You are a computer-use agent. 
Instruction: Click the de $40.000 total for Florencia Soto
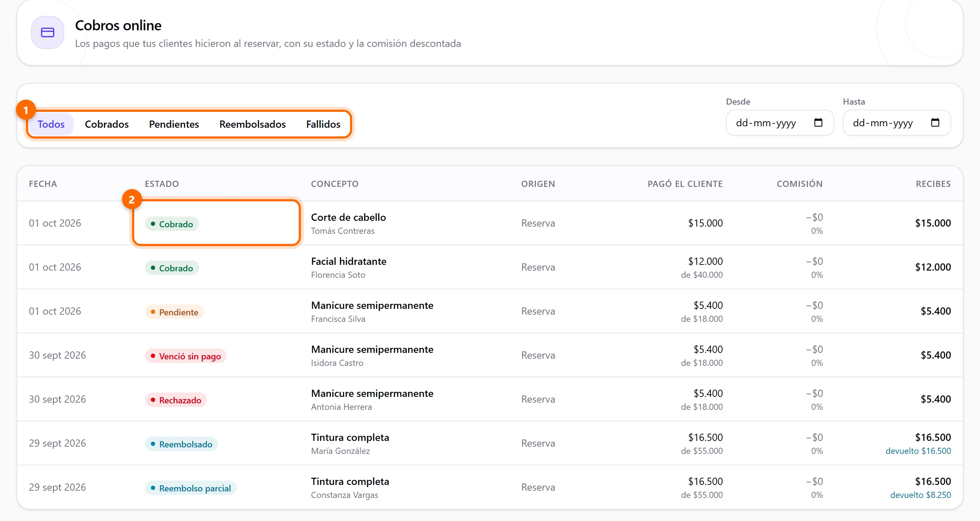701,275
